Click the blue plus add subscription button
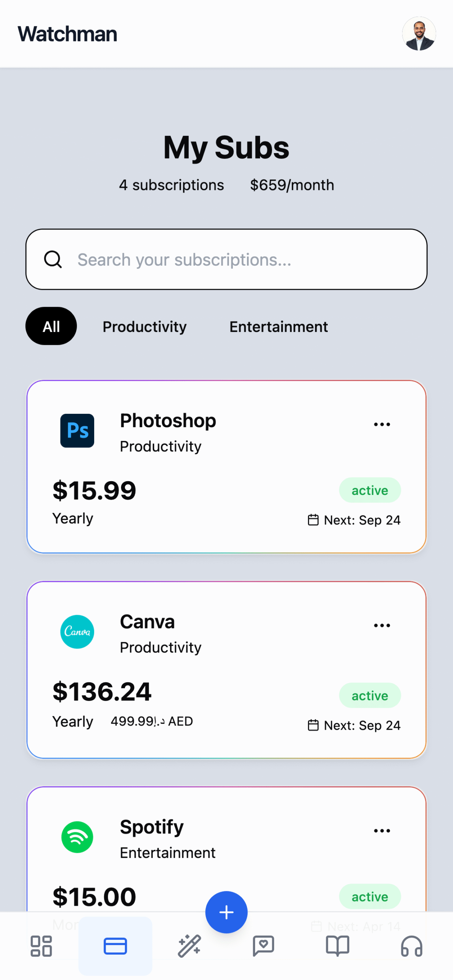This screenshot has width=453, height=980. pyautogui.click(x=226, y=912)
